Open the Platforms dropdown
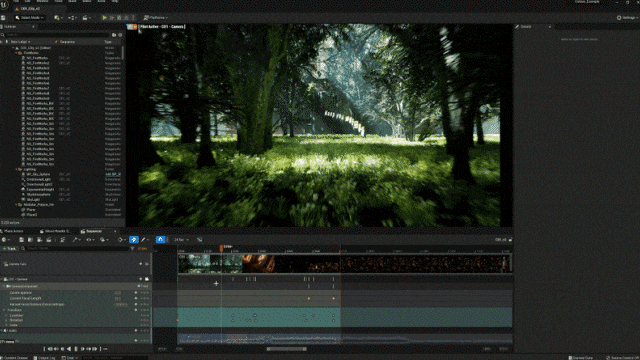This screenshot has height=360, width=640. [156, 18]
